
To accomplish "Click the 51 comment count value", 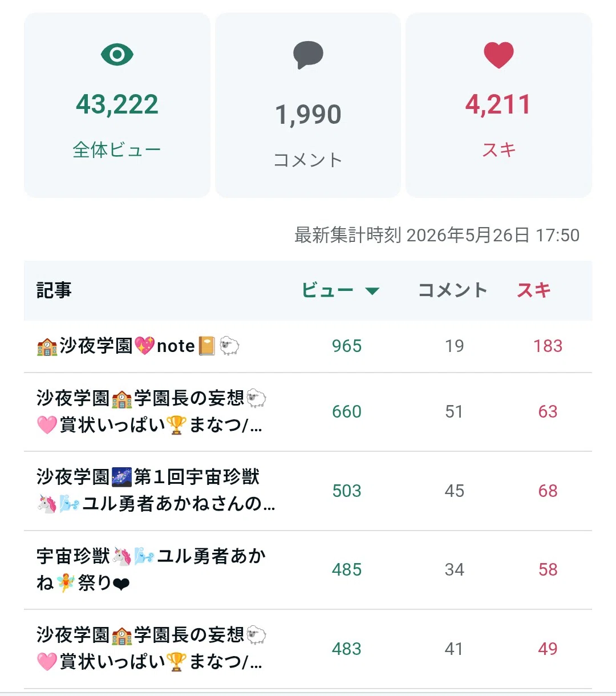I will (x=454, y=411).
